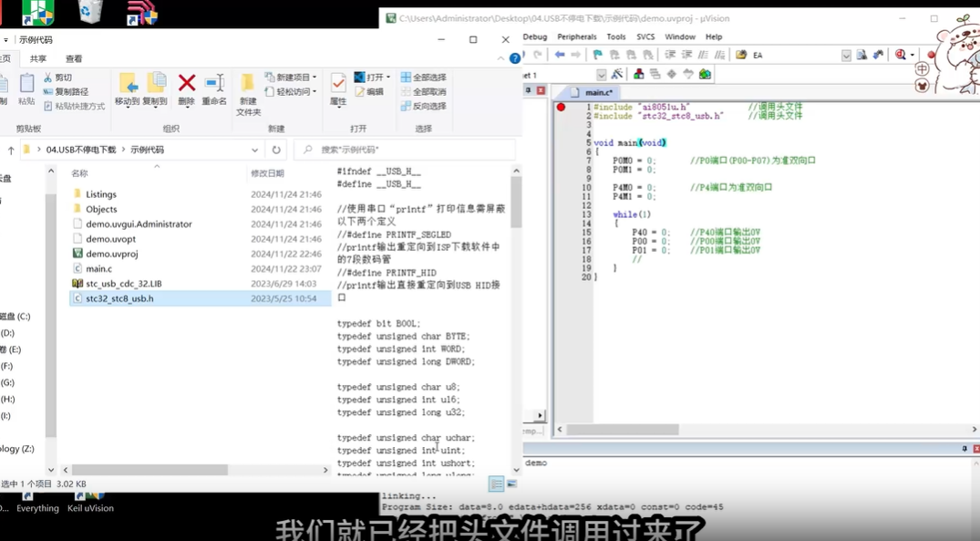Click Comment selection icon in µVision toolbar
The height and width of the screenshot is (541, 980).
pos(703,55)
